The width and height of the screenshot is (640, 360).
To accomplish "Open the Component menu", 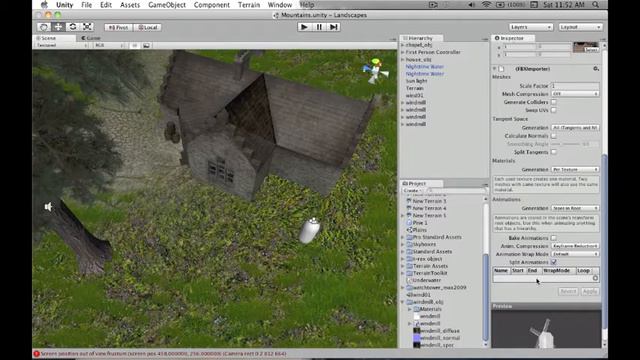I will [212, 5].
